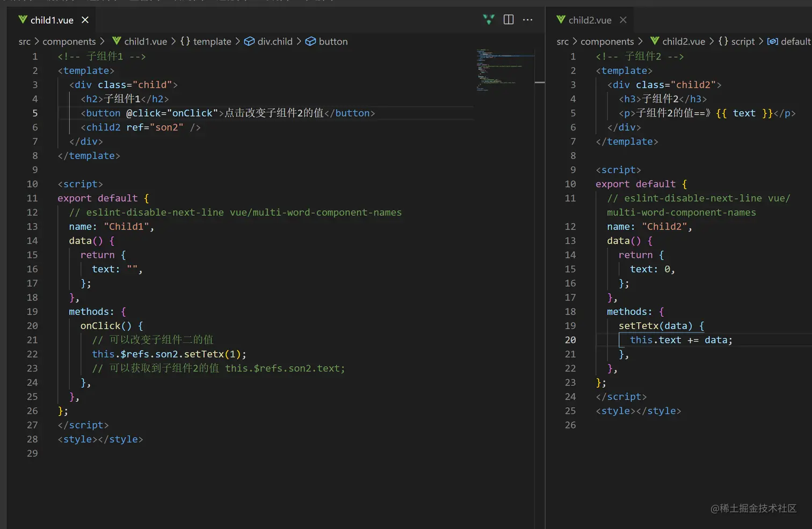Click the '<h3>子组件2</h3>' line
Image resolution: width=812 pixels, height=529 pixels.
click(x=663, y=99)
